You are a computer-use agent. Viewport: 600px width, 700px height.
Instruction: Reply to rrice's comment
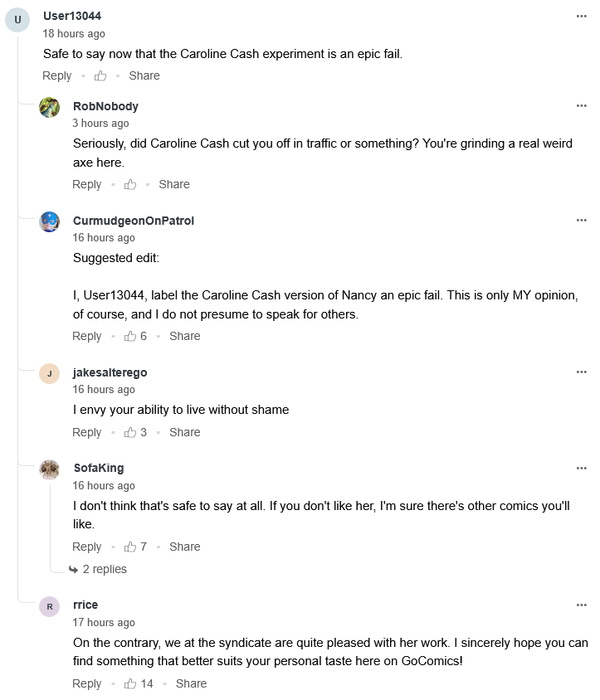[87, 683]
